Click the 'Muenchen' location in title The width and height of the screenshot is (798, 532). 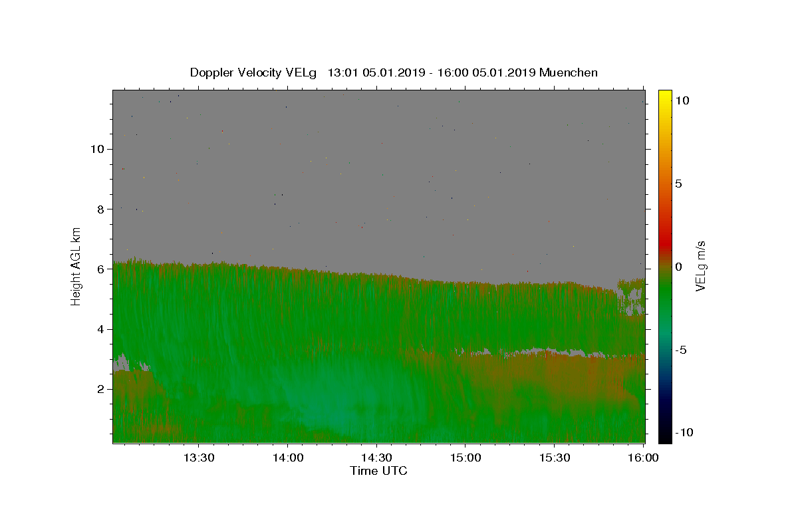(x=569, y=72)
